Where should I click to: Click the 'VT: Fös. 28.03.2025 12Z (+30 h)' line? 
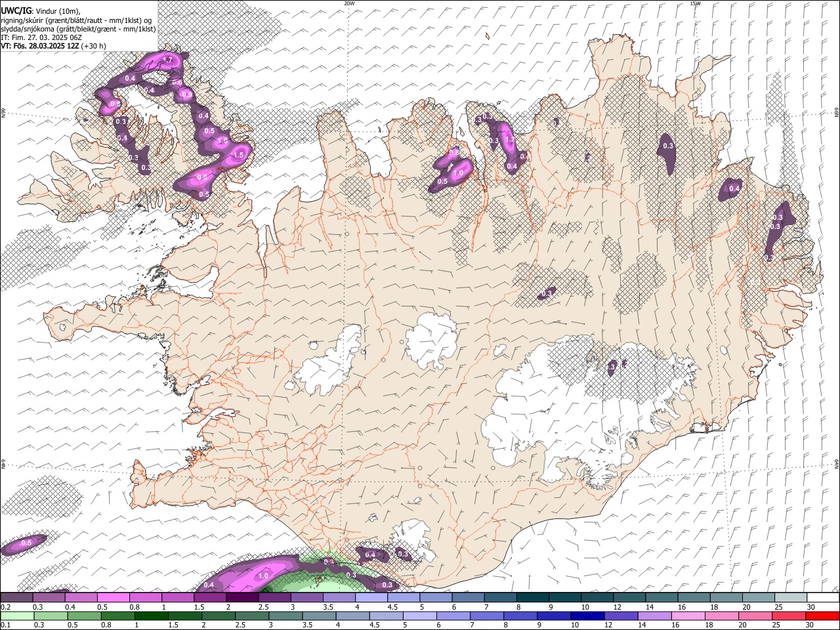click(53, 46)
